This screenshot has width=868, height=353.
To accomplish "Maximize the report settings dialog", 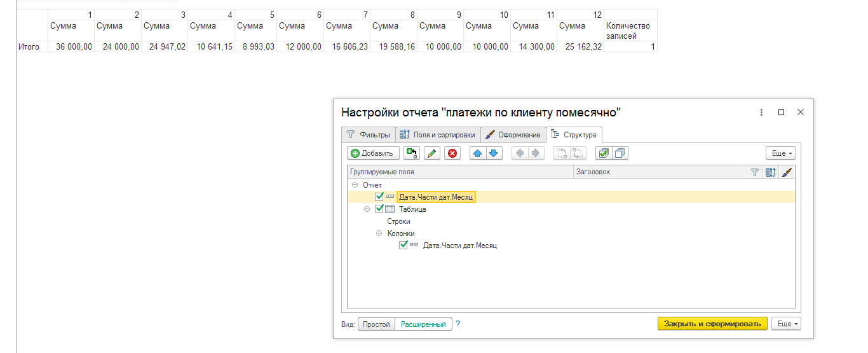I will (x=781, y=112).
